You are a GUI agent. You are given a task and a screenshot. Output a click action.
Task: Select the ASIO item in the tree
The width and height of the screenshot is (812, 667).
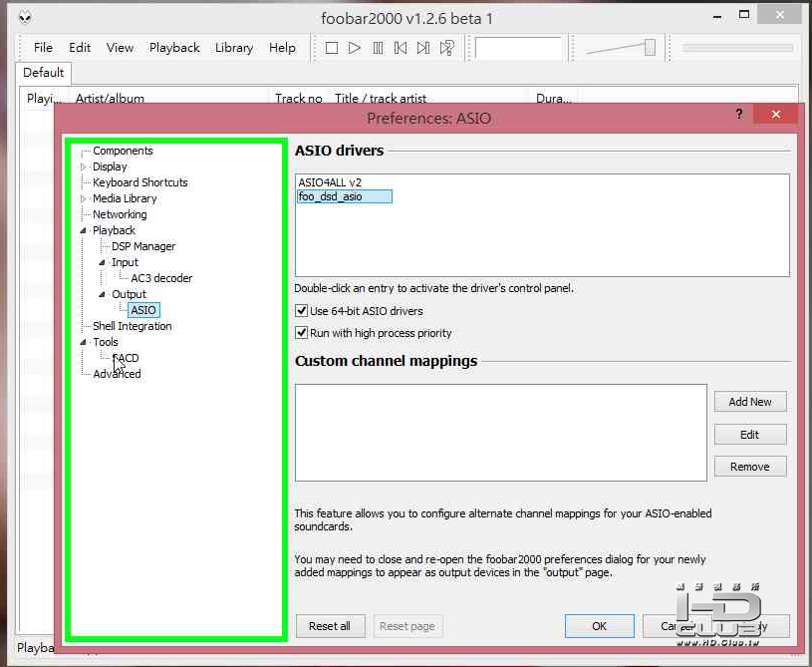[x=143, y=310]
